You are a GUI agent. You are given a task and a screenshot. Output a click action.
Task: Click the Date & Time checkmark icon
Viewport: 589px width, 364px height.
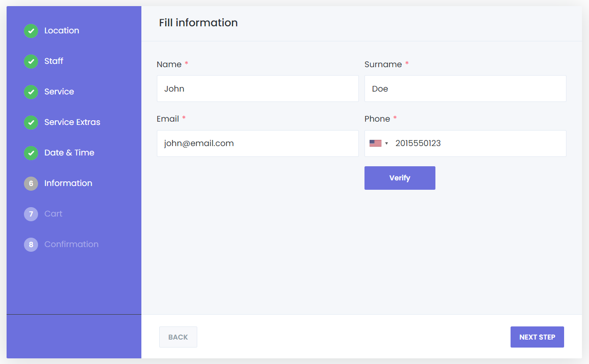pos(31,153)
